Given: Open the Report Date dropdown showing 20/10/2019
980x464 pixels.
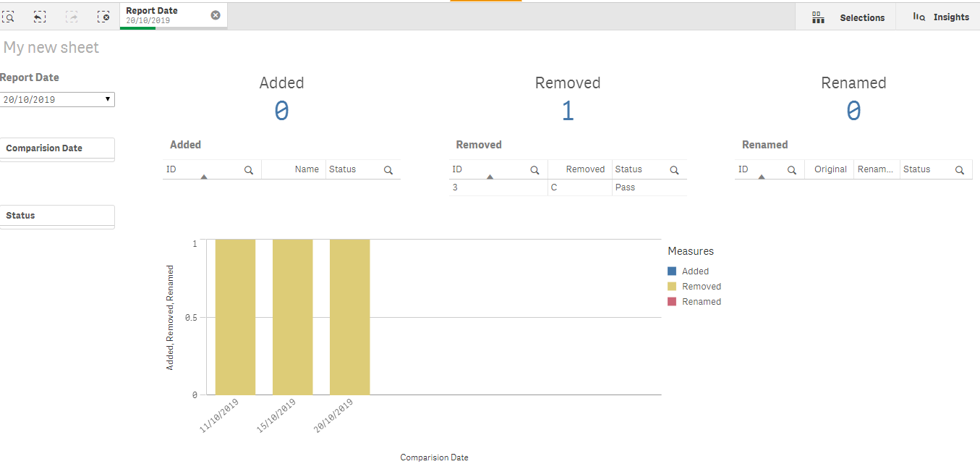Looking at the screenshot, I should (x=58, y=100).
